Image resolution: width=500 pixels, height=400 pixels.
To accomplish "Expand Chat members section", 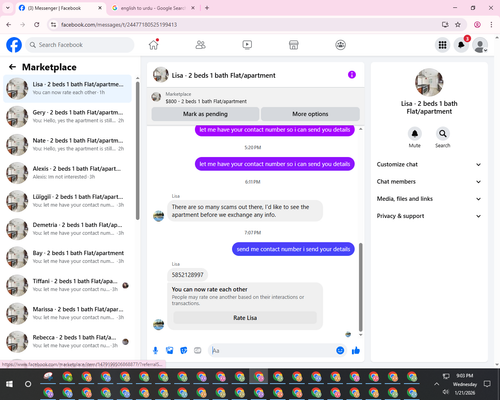I will pyautogui.click(x=429, y=182).
